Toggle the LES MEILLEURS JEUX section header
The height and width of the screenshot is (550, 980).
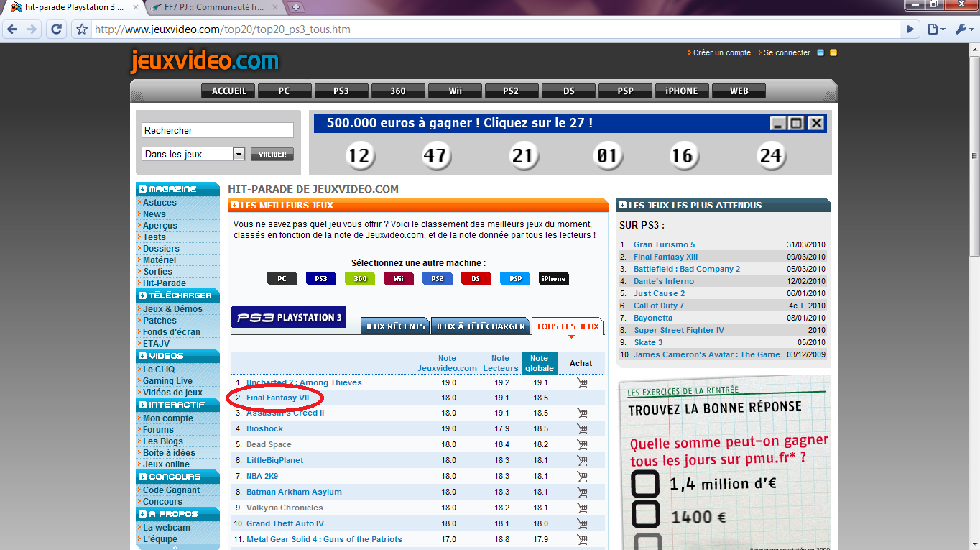click(x=418, y=205)
